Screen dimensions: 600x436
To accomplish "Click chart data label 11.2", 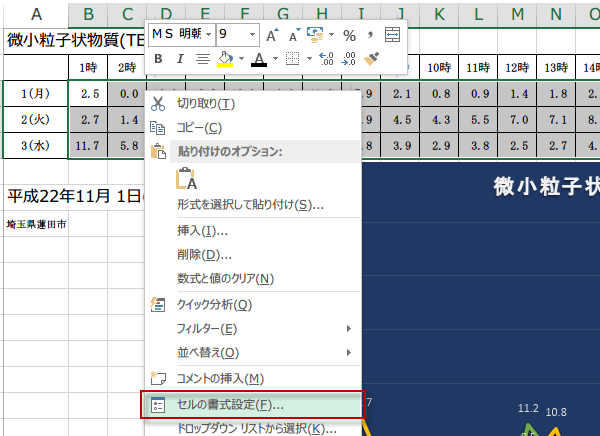I will 528,408.
